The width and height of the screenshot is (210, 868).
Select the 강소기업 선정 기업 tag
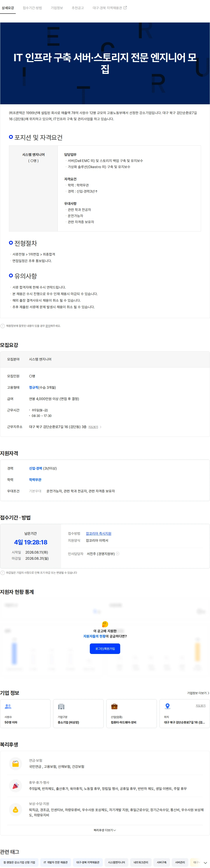[x=19, y=862]
